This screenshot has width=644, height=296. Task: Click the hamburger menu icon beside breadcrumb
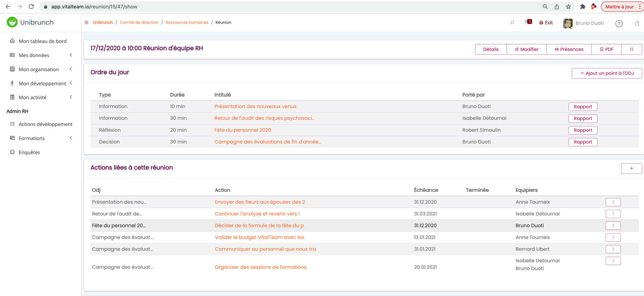(x=87, y=23)
